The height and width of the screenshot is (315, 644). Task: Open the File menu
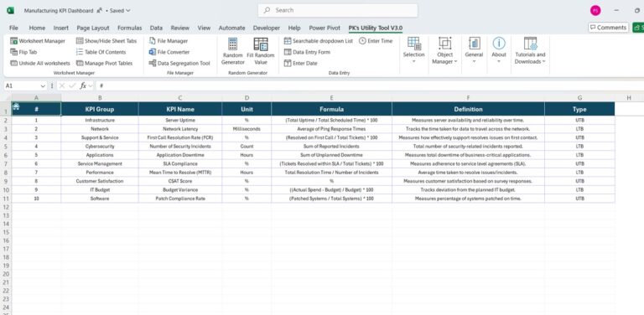pyautogui.click(x=13, y=28)
